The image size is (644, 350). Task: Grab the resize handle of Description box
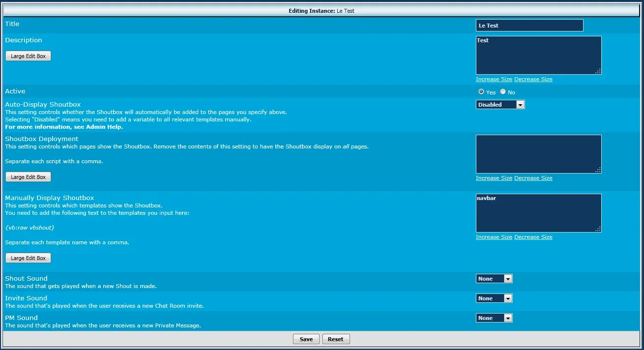point(598,71)
